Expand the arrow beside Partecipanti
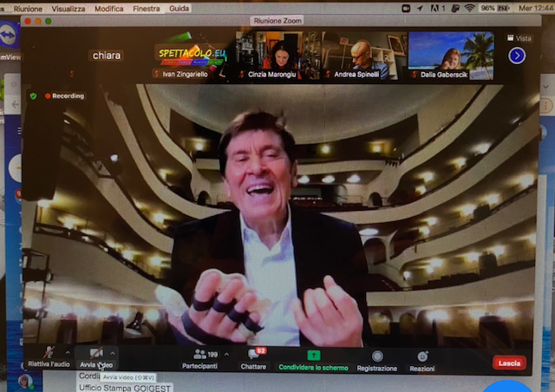Viewport: 555px width, 392px height. pos(227,354)
